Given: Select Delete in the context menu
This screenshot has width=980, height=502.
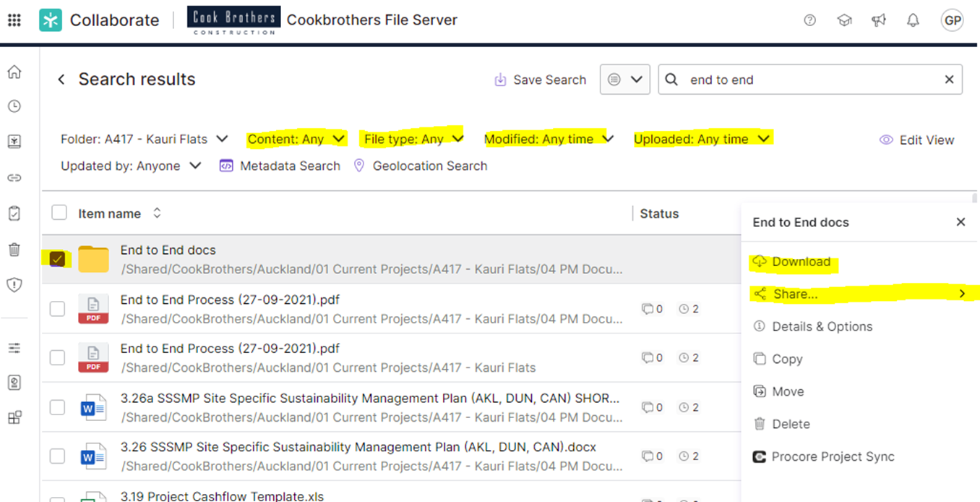Looking at the screenshot, I should click(x=782, y=424).
